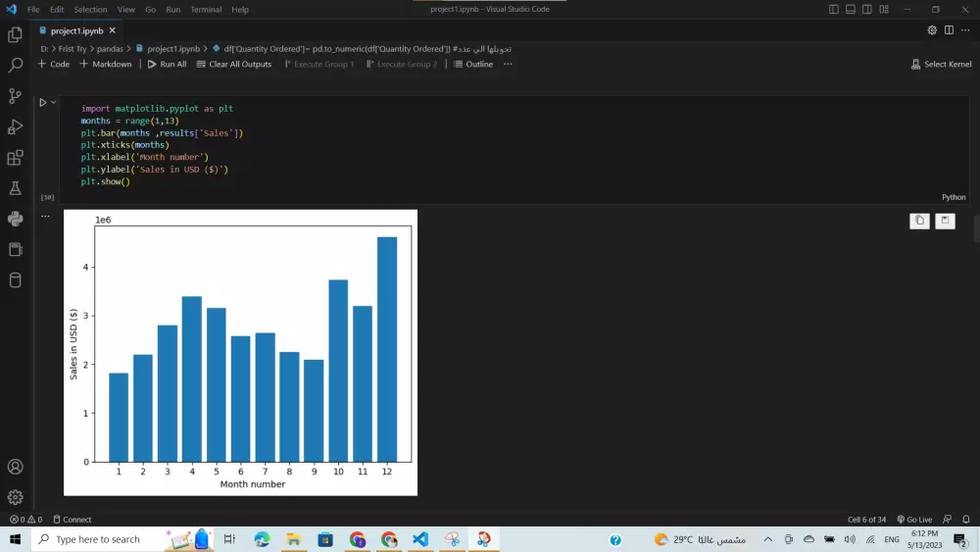Open Source Control view
The height and width of the screenshot is (552, 980).
coord(15,96)
